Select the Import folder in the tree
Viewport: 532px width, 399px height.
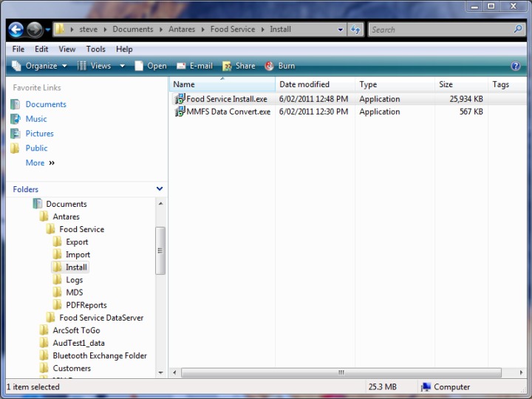[78, 254]
